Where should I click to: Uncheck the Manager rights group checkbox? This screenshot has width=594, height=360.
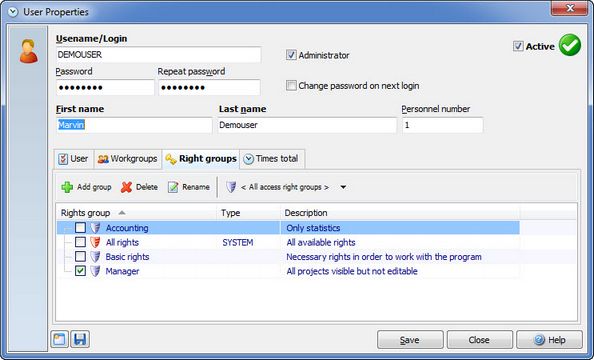(x=80, y=271)
